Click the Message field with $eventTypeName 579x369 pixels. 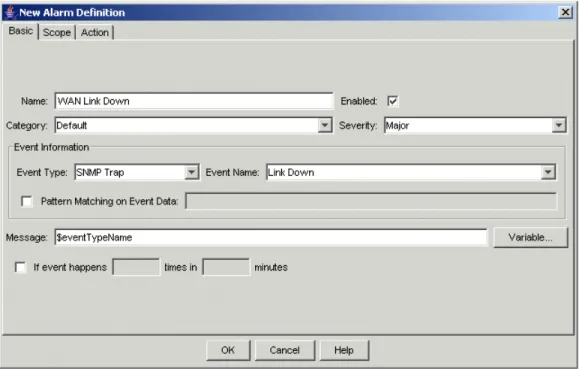[x=271, y=237]
